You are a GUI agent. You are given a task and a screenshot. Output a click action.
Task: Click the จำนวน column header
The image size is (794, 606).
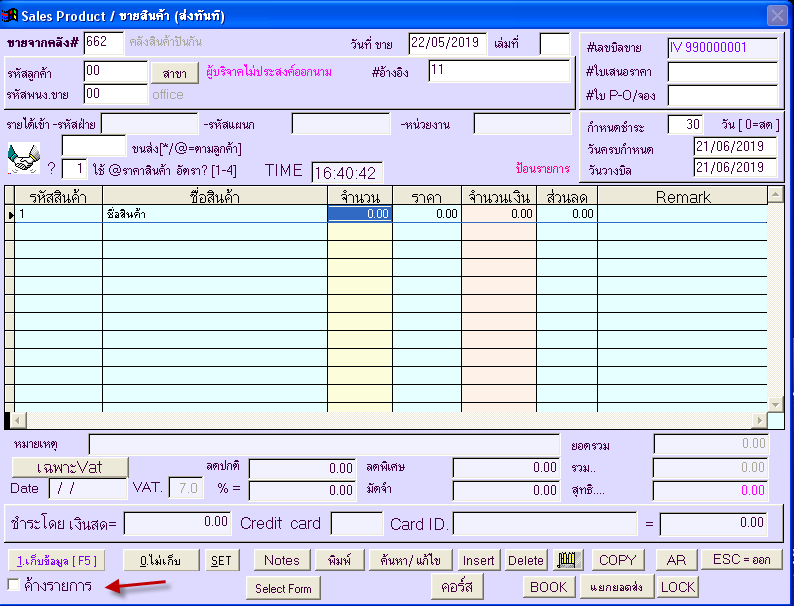point(360,197)
